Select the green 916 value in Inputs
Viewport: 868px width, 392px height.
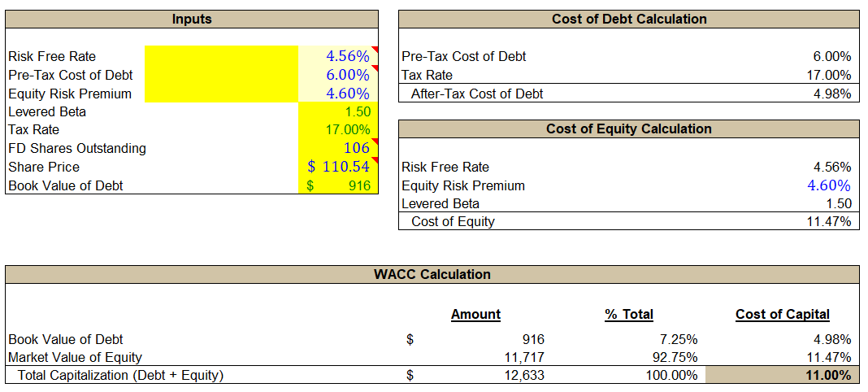click(360, 186)
